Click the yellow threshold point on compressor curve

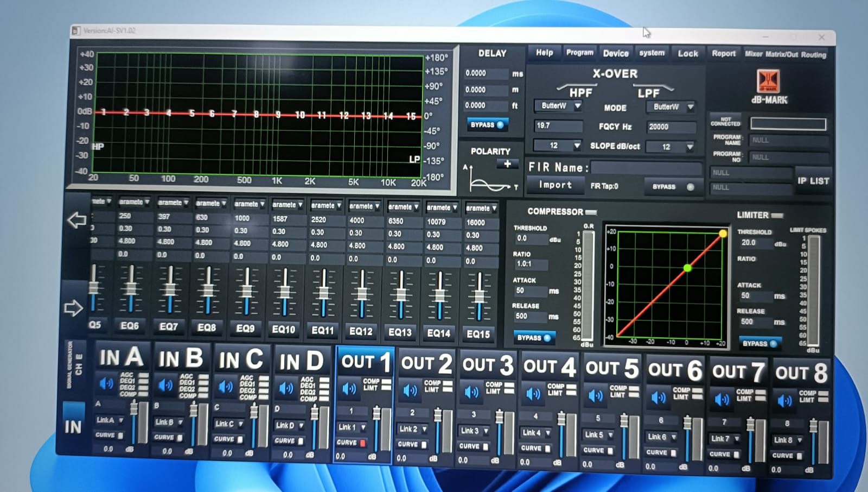pyautogui.click(x=723, y=234)
